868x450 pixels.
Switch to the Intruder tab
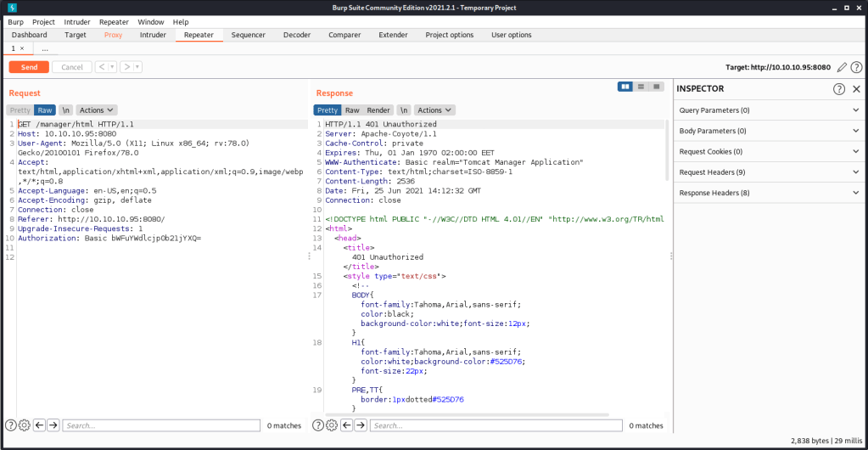(x=153, y=35)
